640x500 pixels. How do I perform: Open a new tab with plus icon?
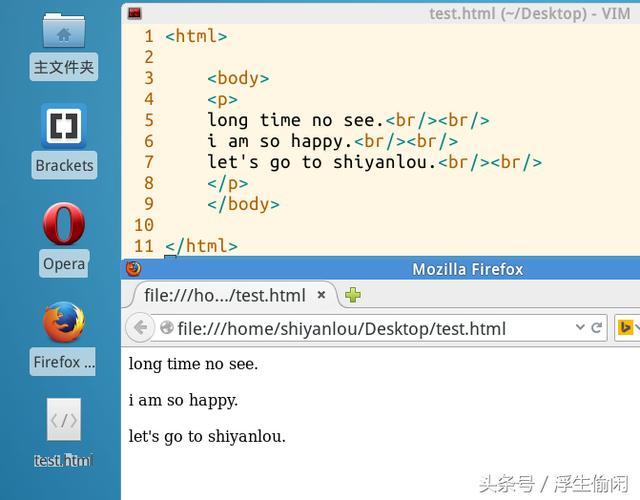(x=353, y=295)
